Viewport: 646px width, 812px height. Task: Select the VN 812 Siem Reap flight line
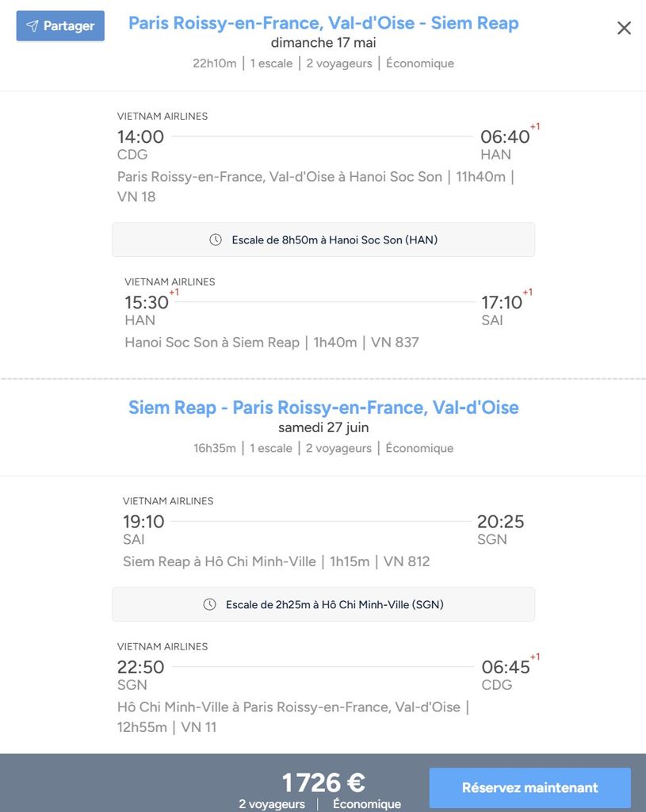276,561
